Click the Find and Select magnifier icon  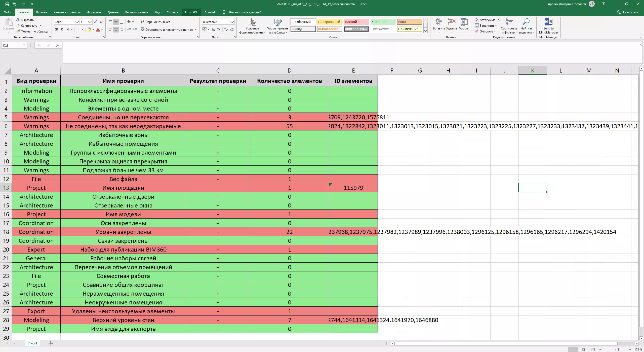526,22
